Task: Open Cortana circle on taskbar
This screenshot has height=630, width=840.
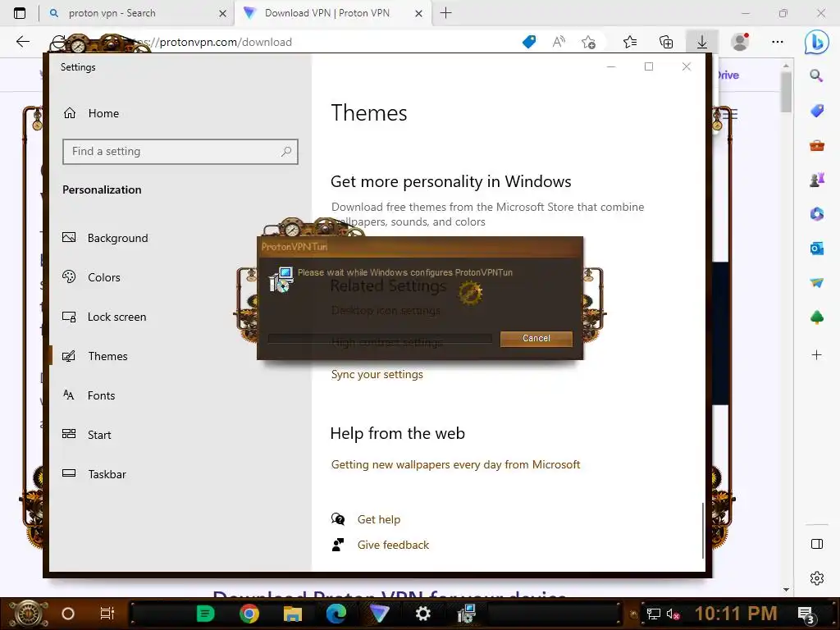Action: (67, 614)
